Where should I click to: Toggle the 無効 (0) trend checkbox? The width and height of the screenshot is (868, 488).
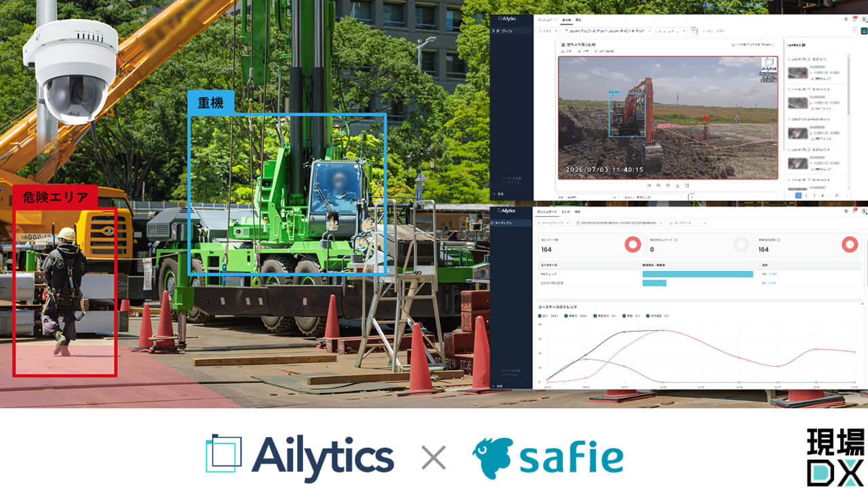pos(625,316)
